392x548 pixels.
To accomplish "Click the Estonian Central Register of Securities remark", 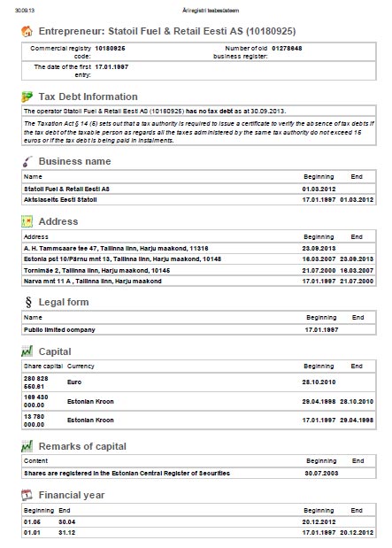I will pos(127,474).
